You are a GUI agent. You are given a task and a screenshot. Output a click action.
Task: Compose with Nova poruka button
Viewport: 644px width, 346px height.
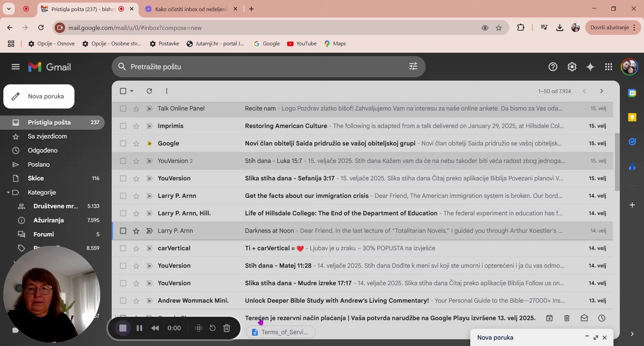pos(39,97)
